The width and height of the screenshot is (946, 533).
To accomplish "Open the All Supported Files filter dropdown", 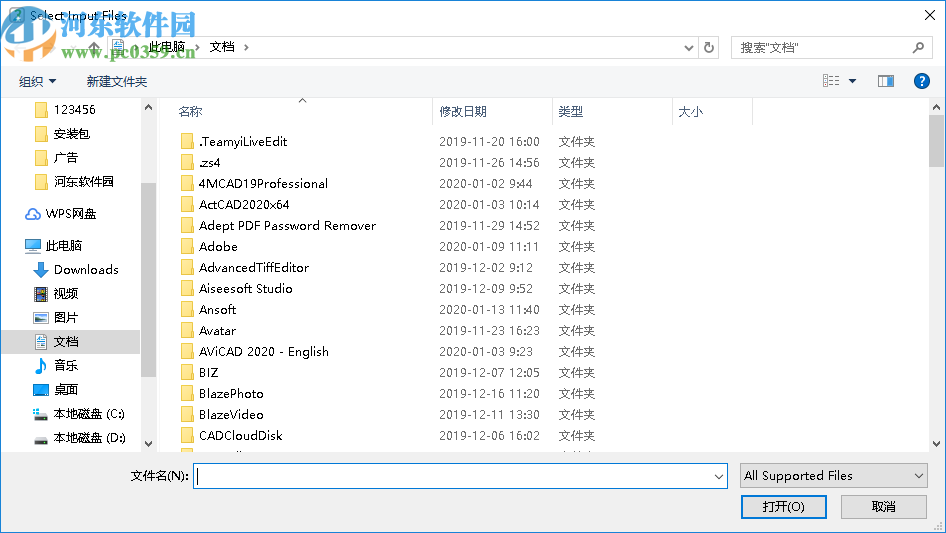I will point(834,476).
